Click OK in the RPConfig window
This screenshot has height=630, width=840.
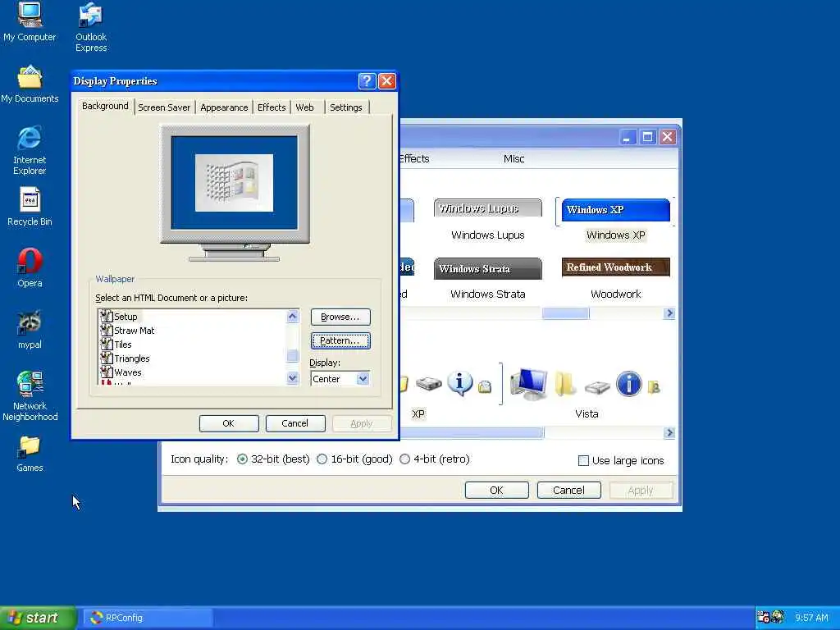tap(496, 491)
